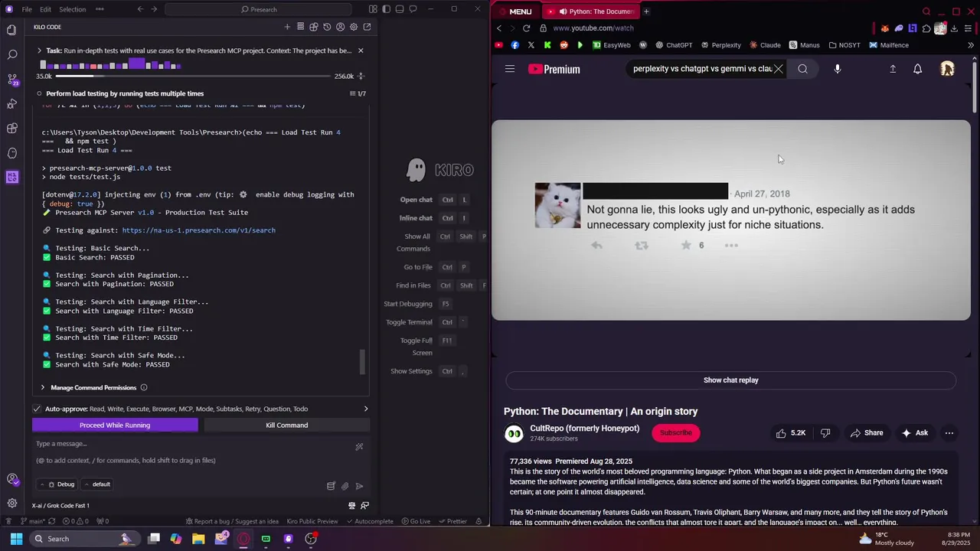This screenshot has height=551, width=980.
Task: Open the Windows Start menu
Action: [x=16, y=539]
